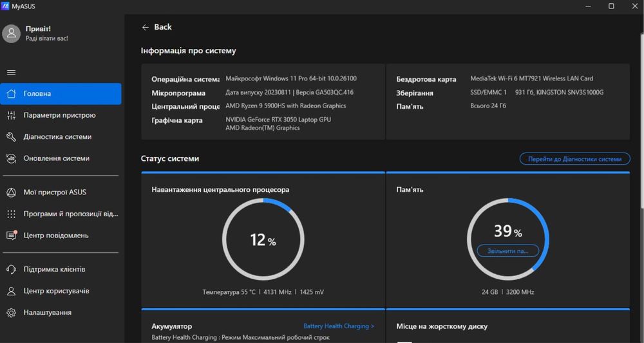Open Підтримка клієнтів page
Image resolution: width=644 pixels, height=343 pixels.
click(61, 270)
